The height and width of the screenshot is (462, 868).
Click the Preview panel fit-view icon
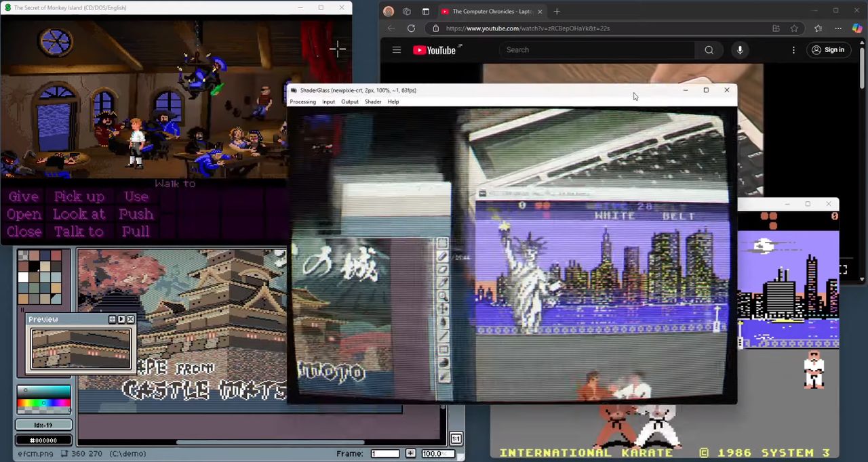[112, 319]
